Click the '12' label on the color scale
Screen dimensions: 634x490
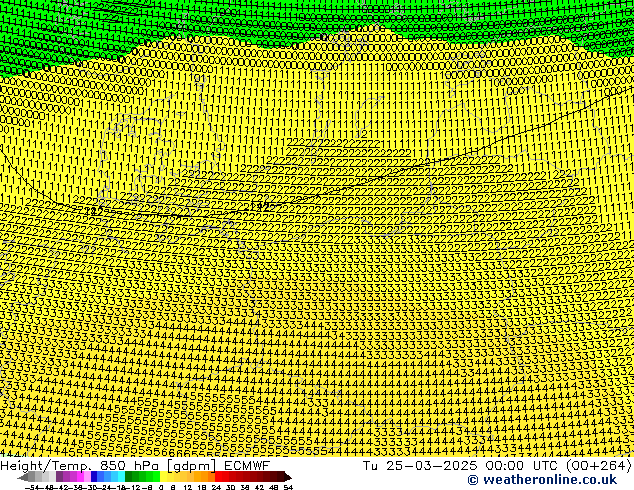click(x=188, y=487)
